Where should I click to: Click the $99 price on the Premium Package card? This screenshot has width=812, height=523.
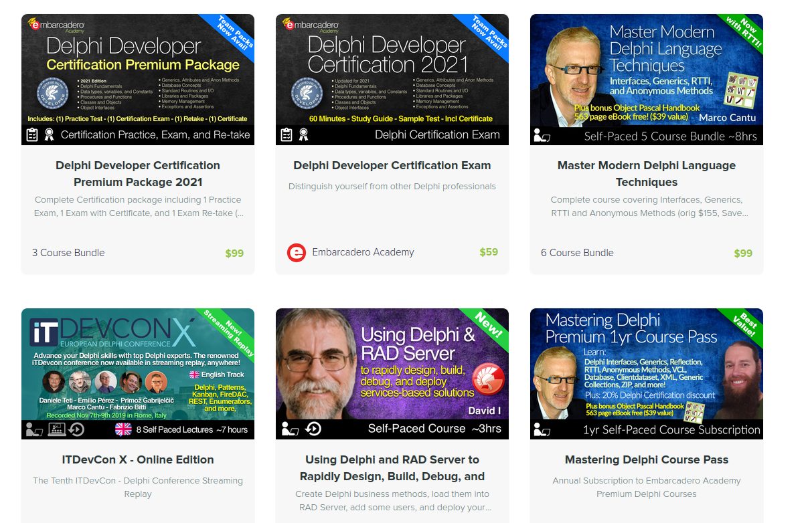point(234,253)
